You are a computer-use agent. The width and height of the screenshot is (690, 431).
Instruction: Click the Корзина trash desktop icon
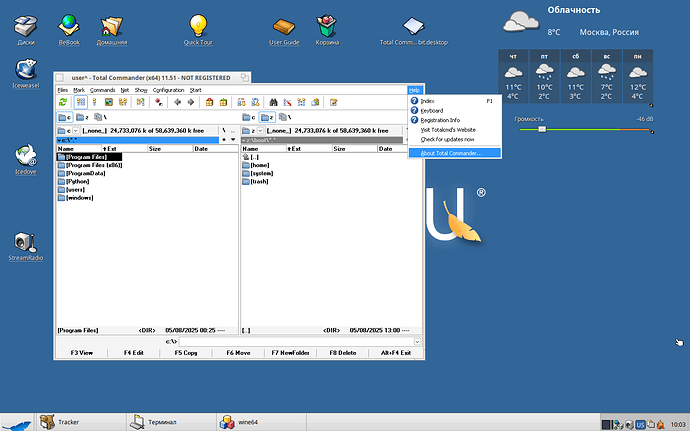(327, 29)
